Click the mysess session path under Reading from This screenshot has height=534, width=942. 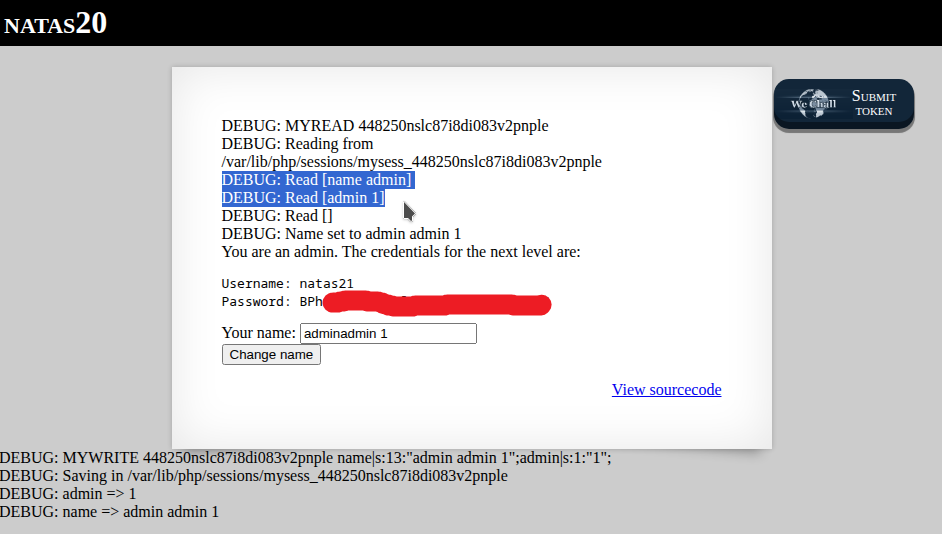411,162
